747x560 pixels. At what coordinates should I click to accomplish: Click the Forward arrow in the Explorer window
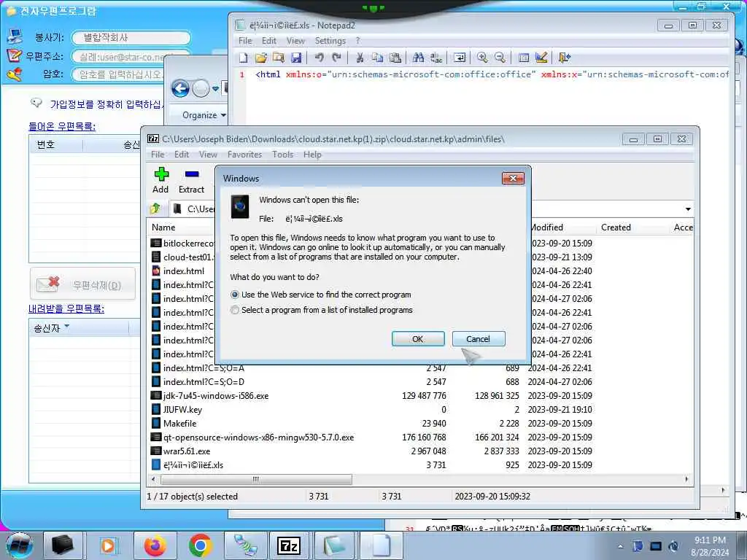(201, 88)
